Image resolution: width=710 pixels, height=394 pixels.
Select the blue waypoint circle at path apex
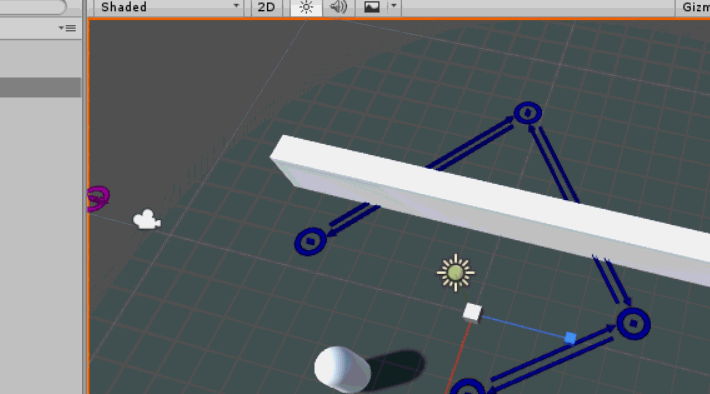click(x=528, y=113)
